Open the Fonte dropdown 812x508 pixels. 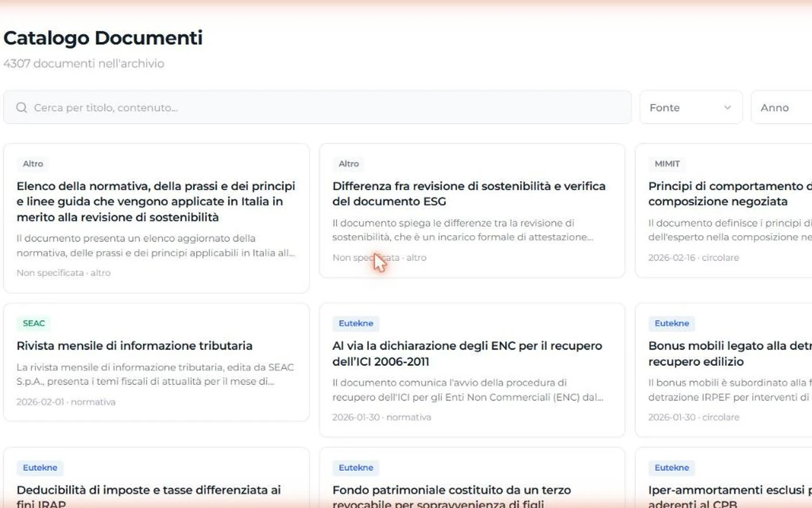coord(691,107)
